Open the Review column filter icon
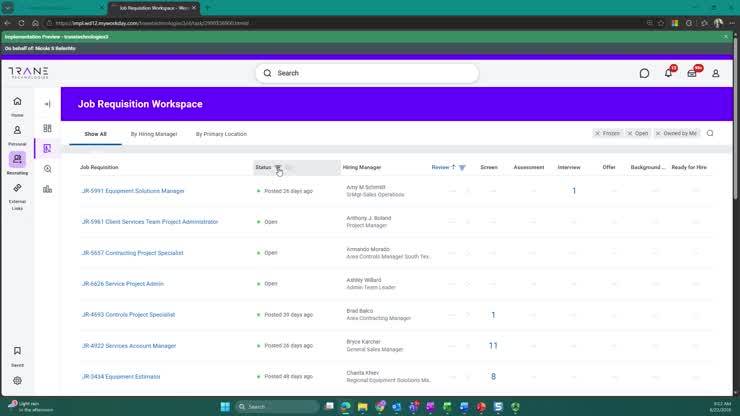This screenshot has height=416, width=740. click(x=462, y=167)
